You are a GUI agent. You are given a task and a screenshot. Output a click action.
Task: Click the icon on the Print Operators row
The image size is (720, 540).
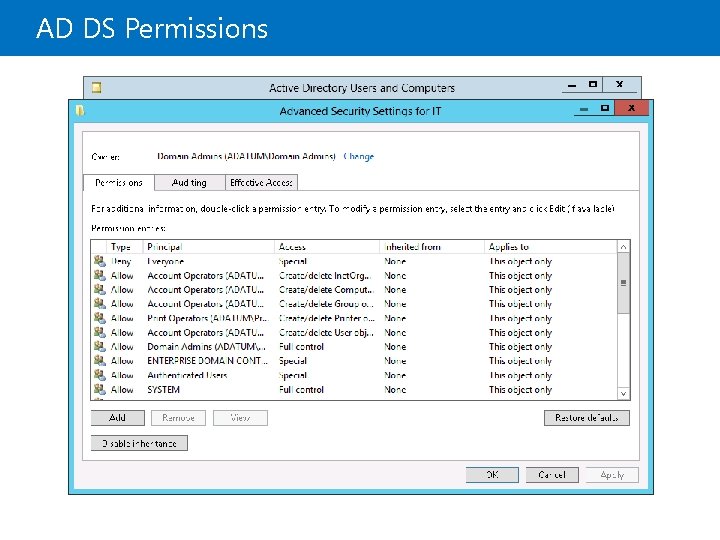(100, 318)
